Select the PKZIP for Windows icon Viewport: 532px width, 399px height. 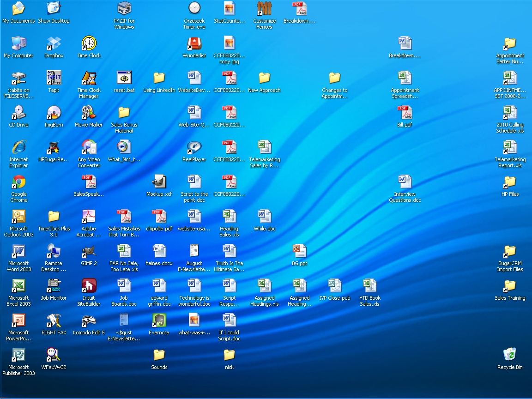(124, 9)
